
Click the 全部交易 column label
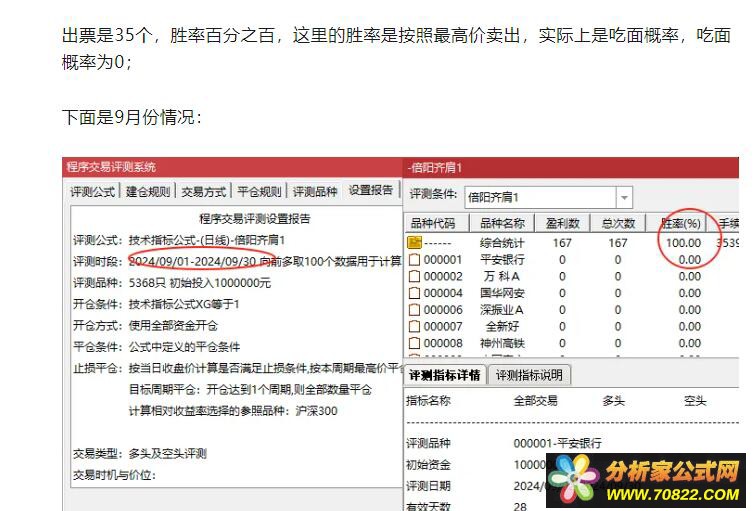point(535,401)
